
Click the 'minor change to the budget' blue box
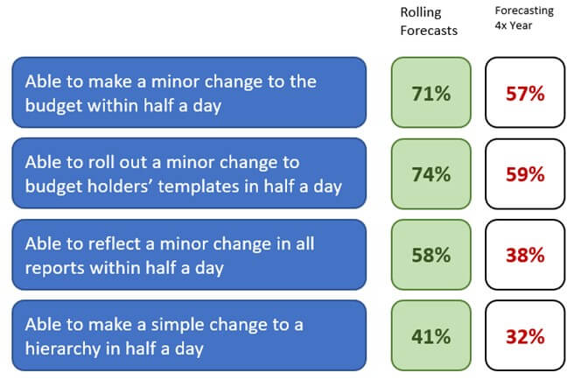(189, 92)
